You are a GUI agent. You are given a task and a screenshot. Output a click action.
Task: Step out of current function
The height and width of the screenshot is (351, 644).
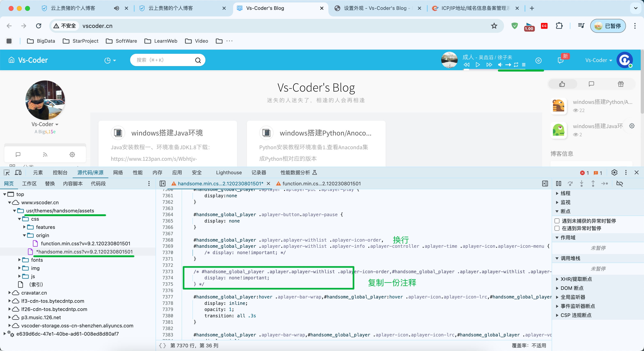click(593, 184)
